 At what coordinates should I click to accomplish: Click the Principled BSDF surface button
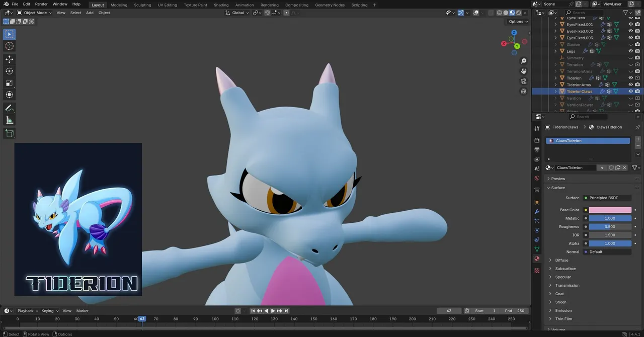[607, 198]
